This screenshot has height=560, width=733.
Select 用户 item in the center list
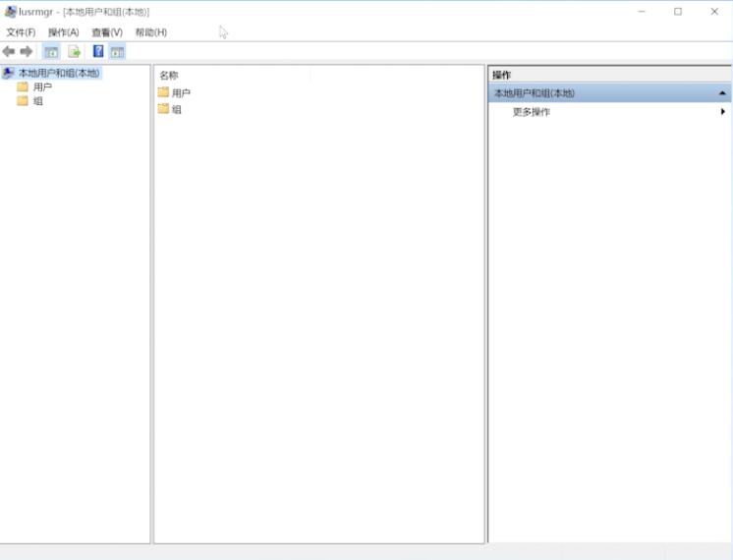[181, 93]
